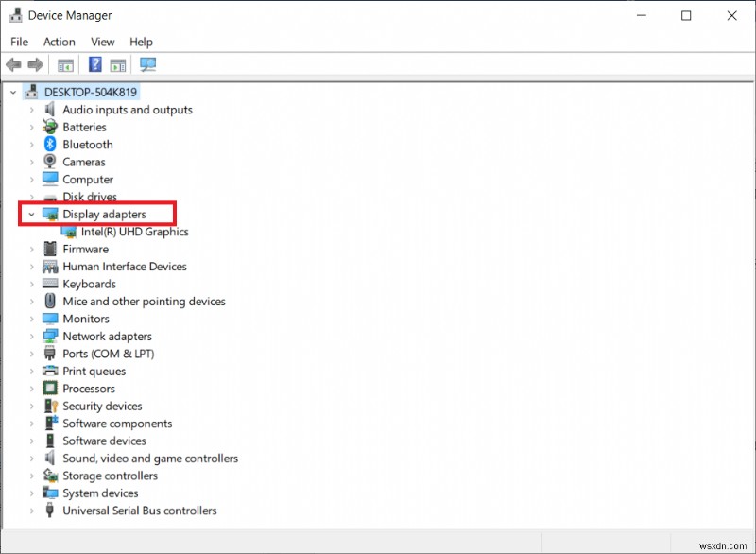Expand the Sound, video and game controllers node

coord(30,458)
